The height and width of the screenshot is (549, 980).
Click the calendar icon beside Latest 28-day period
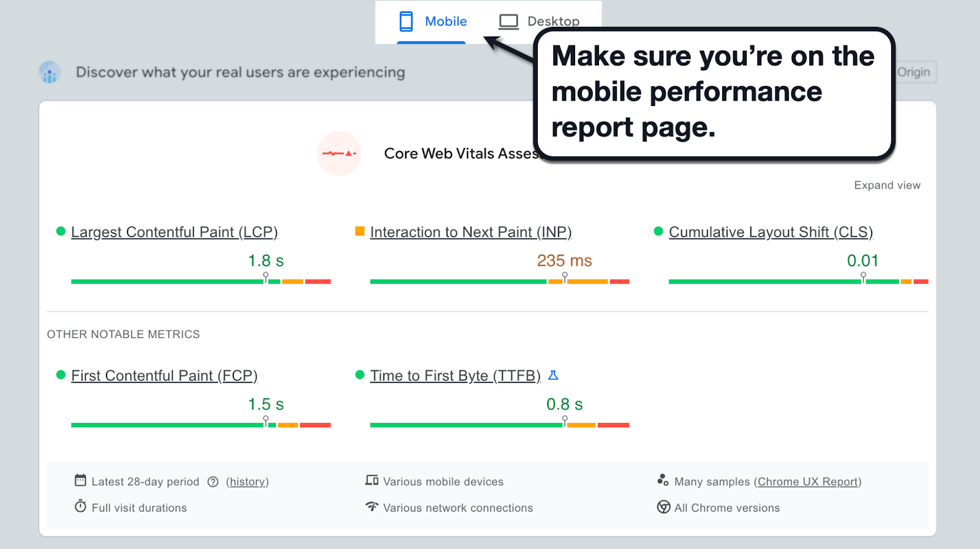pos(80,480)
